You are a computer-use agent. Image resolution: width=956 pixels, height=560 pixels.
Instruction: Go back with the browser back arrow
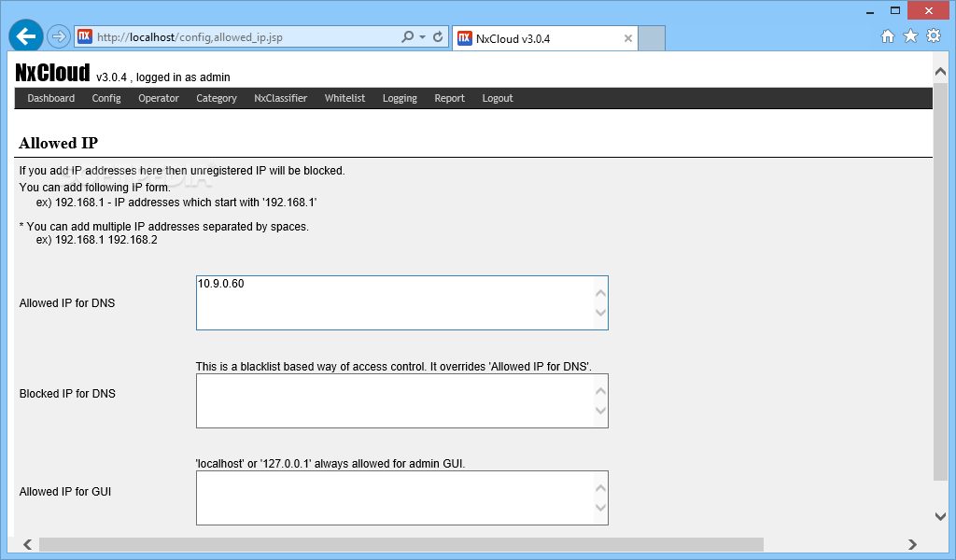coord(25,36)
